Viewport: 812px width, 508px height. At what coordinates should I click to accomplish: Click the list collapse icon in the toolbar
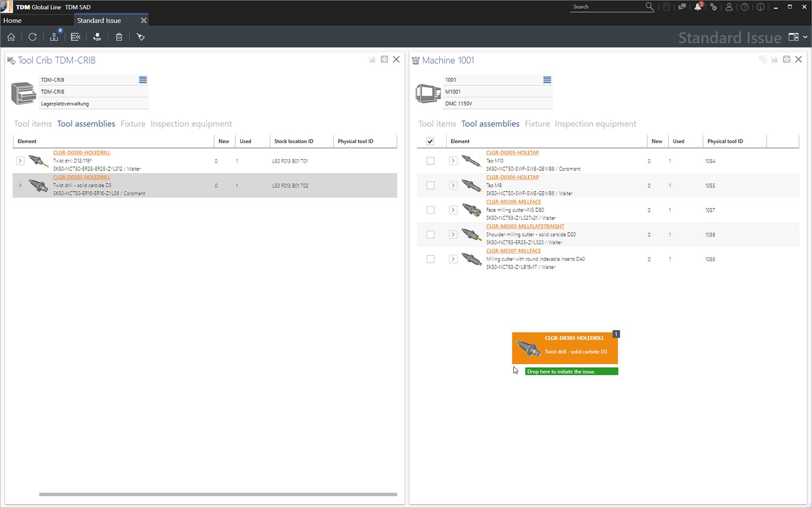click(75, 37)
